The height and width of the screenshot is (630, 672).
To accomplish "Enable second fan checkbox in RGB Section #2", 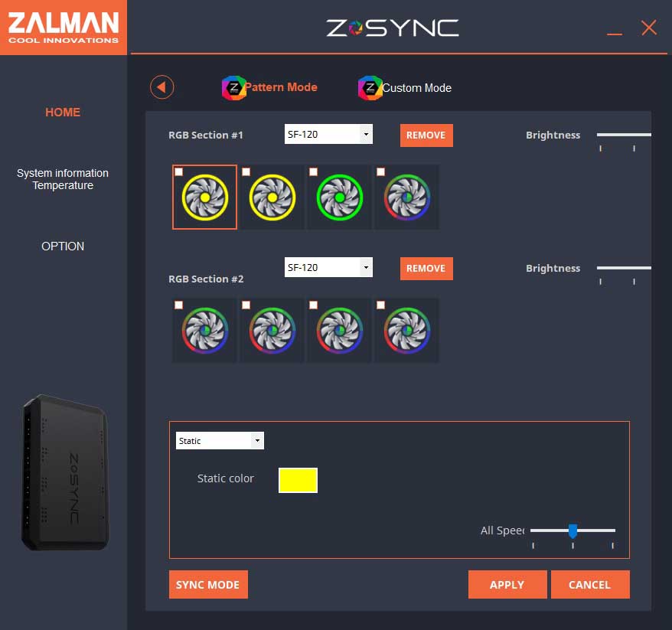I will pos(246,305).
